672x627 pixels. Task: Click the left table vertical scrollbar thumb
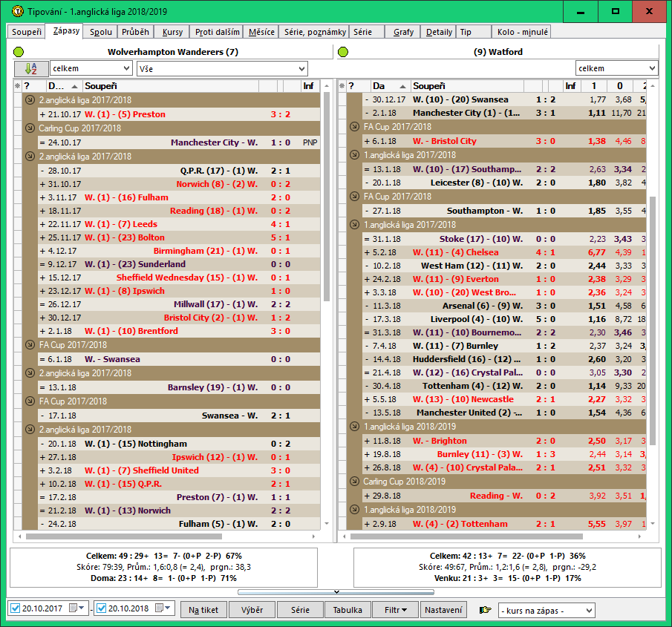coord(327,196)
